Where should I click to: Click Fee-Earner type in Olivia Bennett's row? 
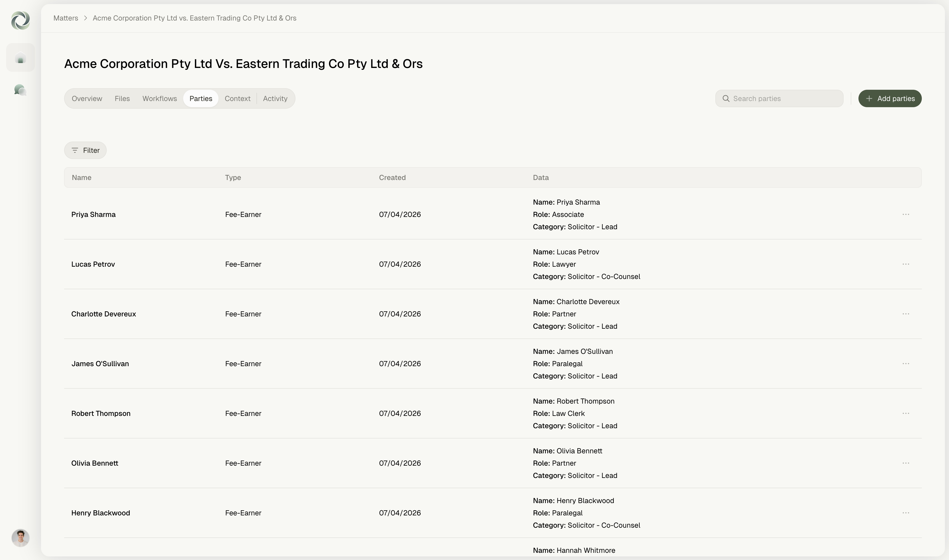(x=243, y=463)
